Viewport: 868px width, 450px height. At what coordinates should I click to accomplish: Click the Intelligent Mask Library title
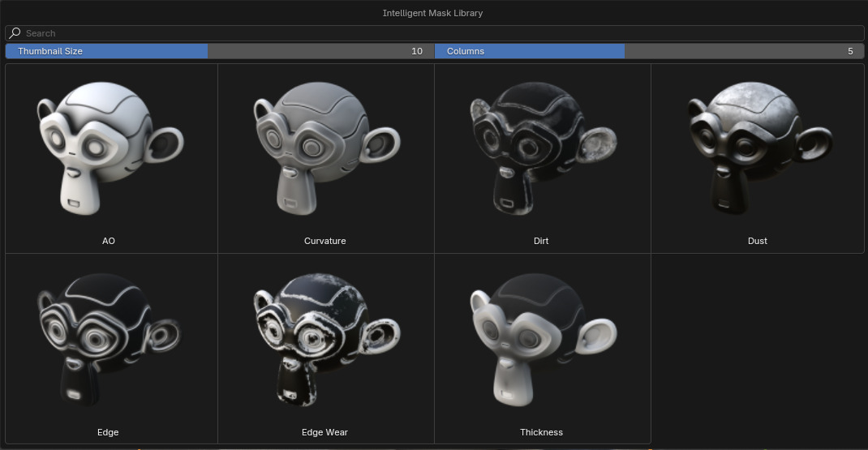point(432,13)
